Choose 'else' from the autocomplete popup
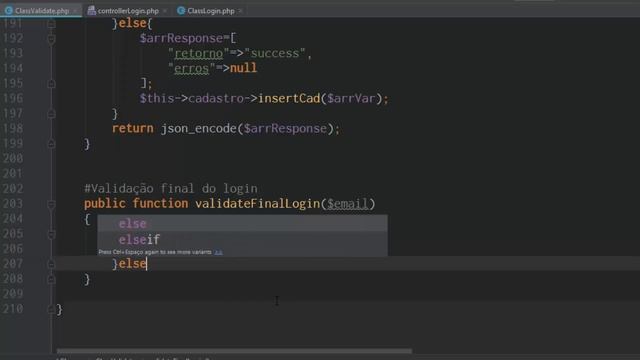Image resolution: width=640 pixels, height=360 pixels. (242, 224)
